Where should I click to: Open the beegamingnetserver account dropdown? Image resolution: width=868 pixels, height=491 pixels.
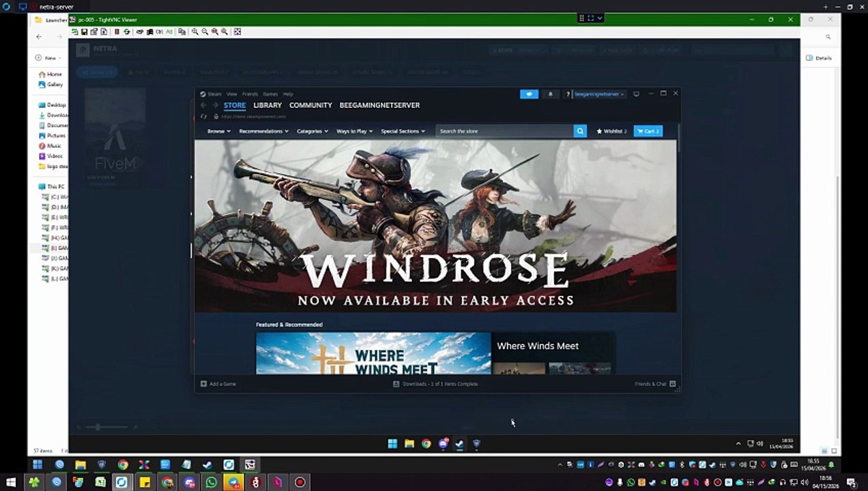[x=599, y=94]
